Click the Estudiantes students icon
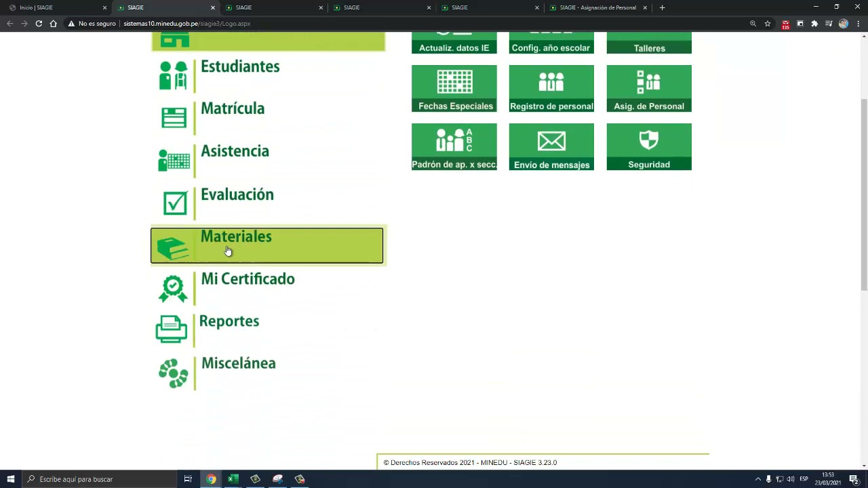 (x=173, y=75)
